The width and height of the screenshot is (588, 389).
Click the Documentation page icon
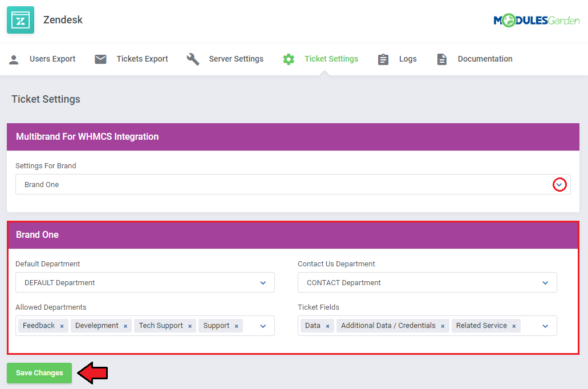[x=442, y=59]
